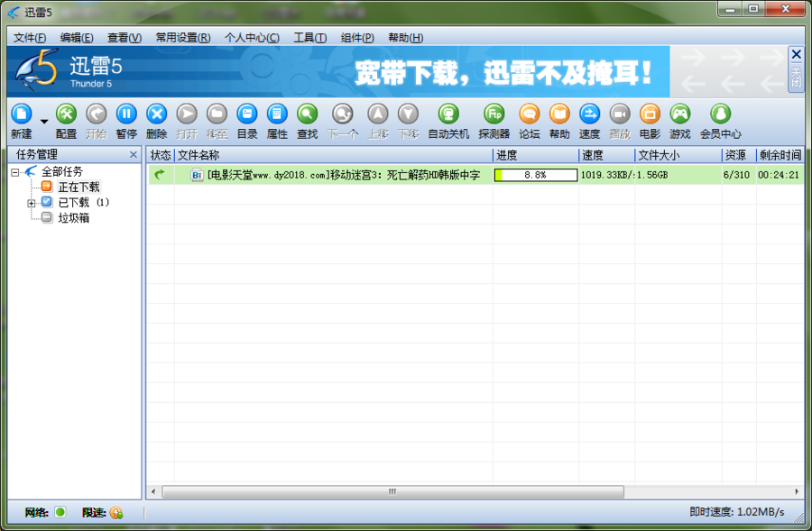The height and width of the screenshot is (531, 812).
Task: Click the 移至 move-to icon
Action: pyautogui.click(x=217, y=114)
